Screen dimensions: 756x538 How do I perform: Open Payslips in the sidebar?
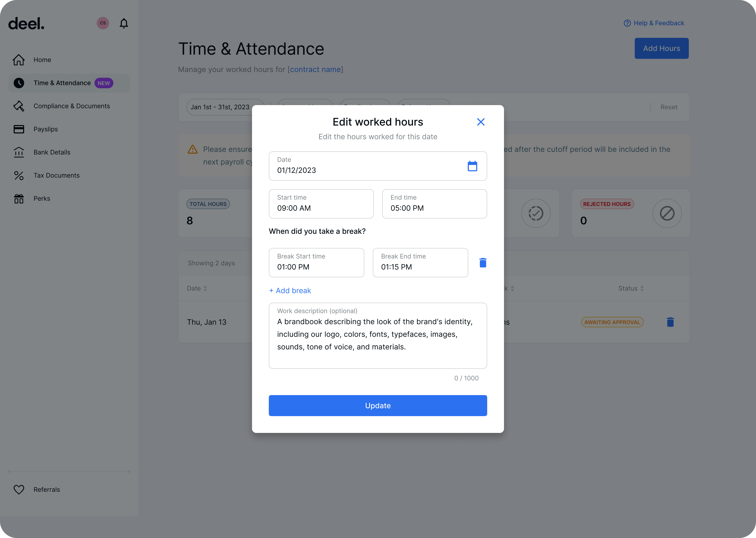tap(69, 129)
